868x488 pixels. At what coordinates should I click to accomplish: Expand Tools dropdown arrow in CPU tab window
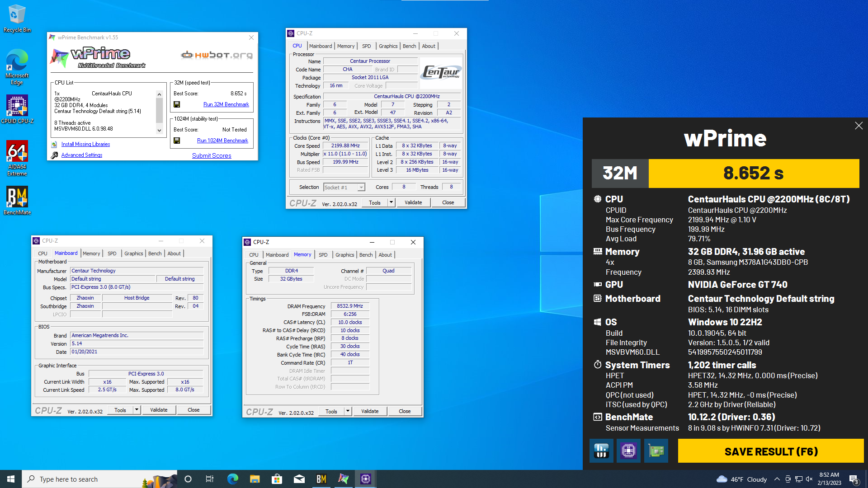point(391,202)
